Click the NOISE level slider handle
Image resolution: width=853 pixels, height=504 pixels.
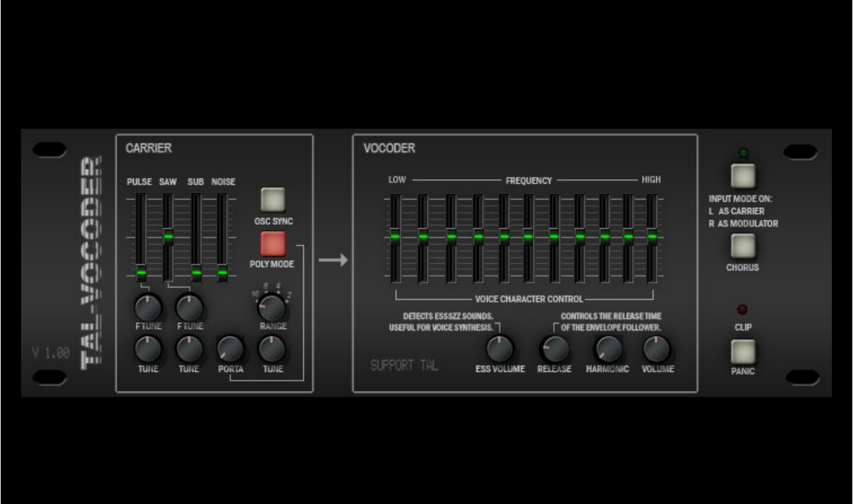[222, 272]
